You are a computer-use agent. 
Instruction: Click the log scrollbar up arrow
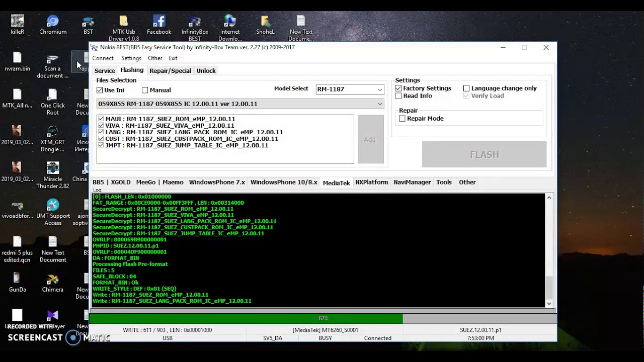click(549, 198)
